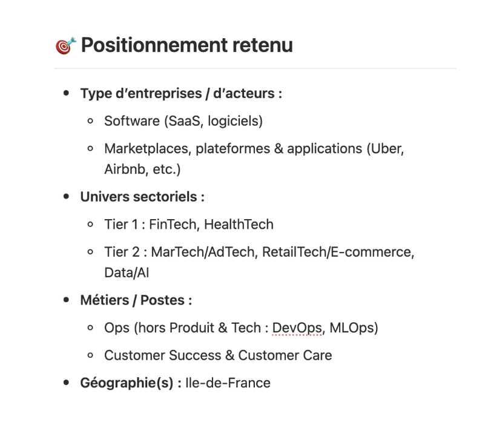Place cursor in "Software (SaaS, logiciels)" line

pos(183,121)
